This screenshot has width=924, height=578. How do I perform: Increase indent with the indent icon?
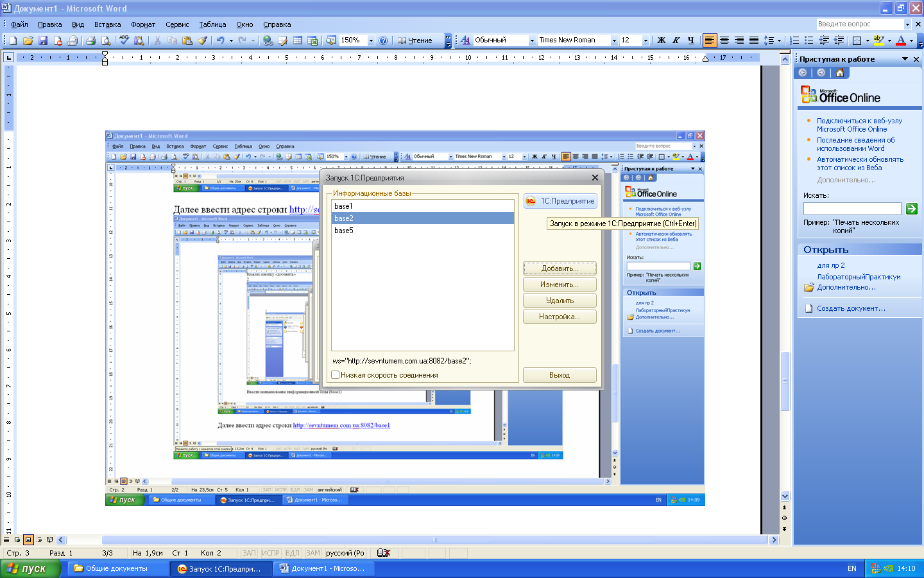[839, 40]
